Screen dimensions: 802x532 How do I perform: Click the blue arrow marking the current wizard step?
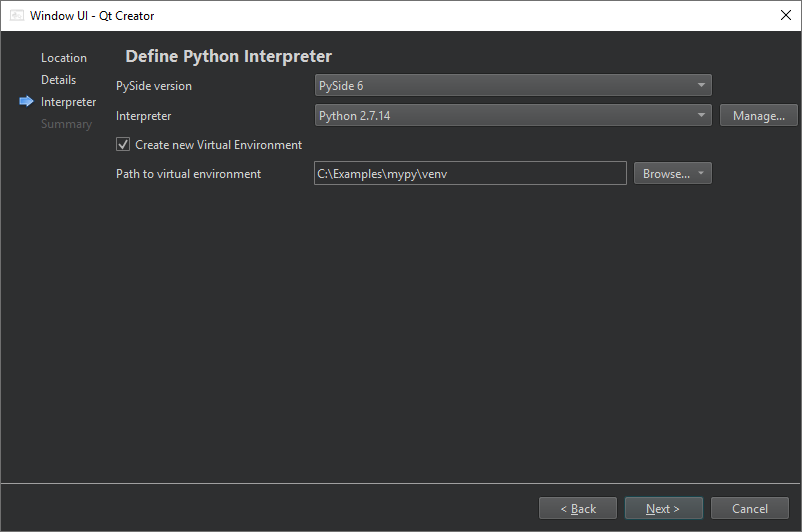[27, 102]
